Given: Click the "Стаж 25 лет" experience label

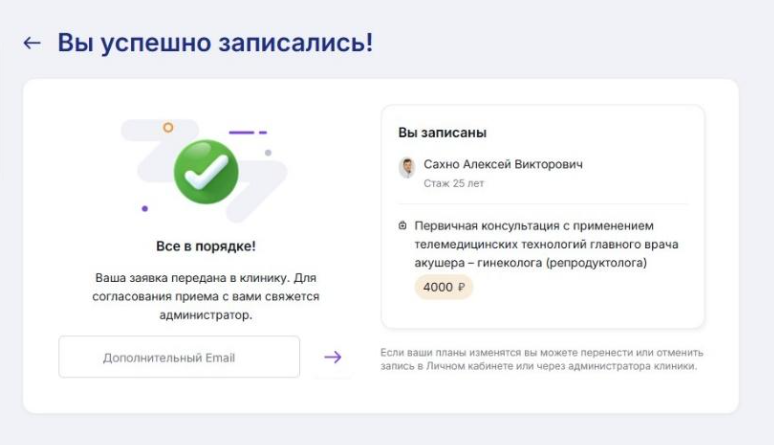Looking at the screenshot, I should click(x=452, y=185).
